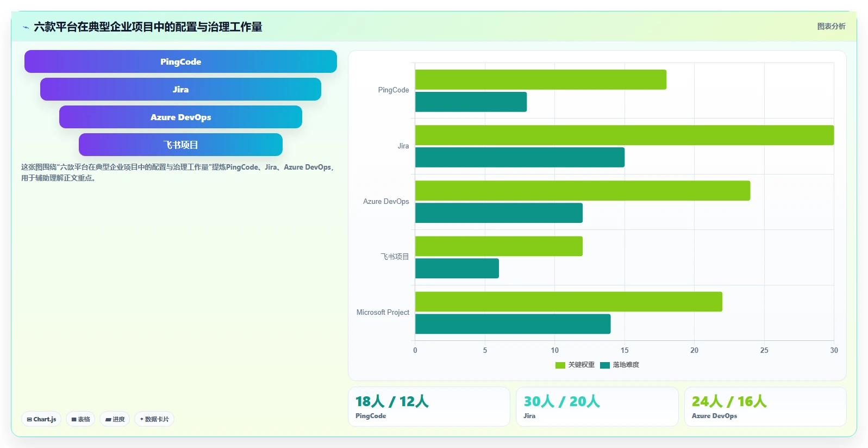
Task: Click the 表格 tag chip
Action: [80, 419]
